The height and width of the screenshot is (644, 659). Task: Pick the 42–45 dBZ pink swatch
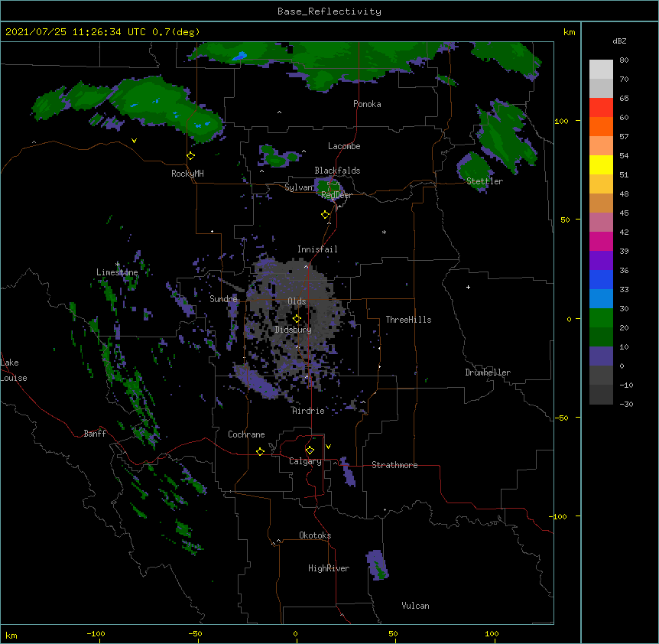pos(601,223)
